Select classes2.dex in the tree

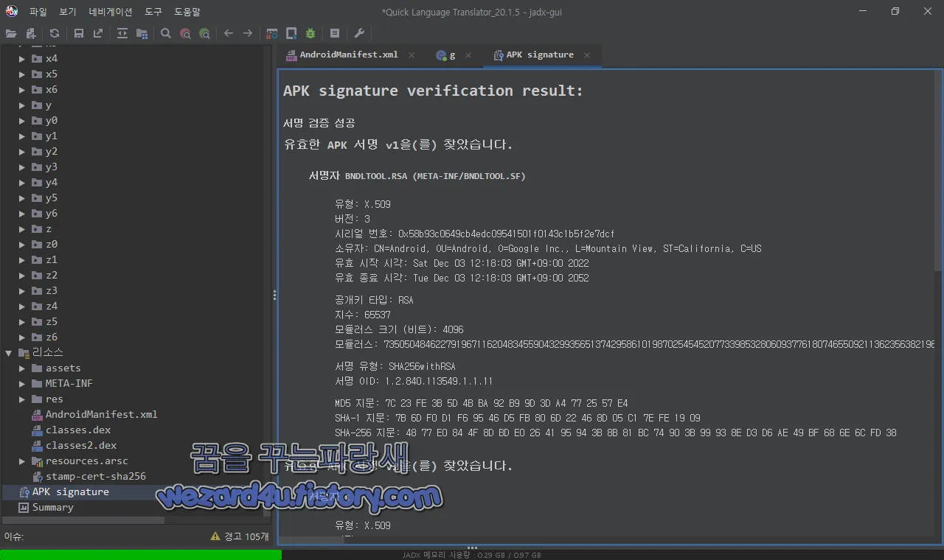click(x=81, y=445)
